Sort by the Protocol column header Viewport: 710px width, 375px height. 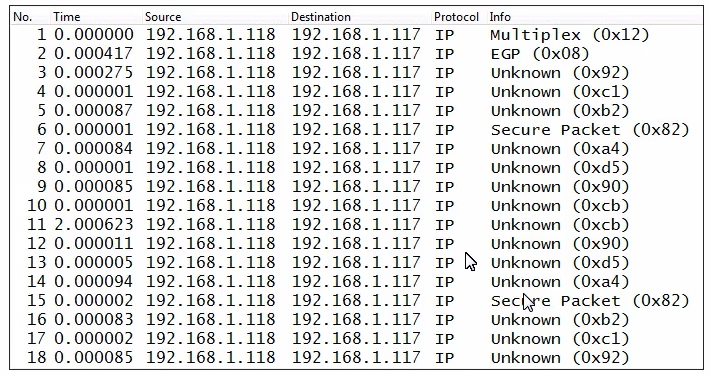pyautogui.click(x=459, y=17)
